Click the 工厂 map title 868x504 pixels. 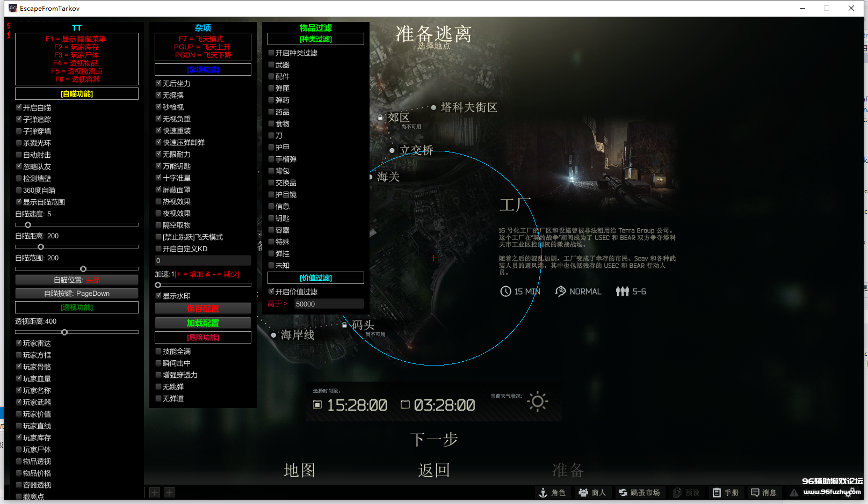coord(515,204)
